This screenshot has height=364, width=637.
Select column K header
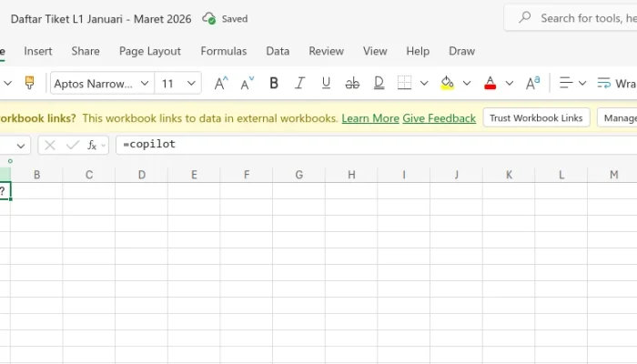point(509,175)
